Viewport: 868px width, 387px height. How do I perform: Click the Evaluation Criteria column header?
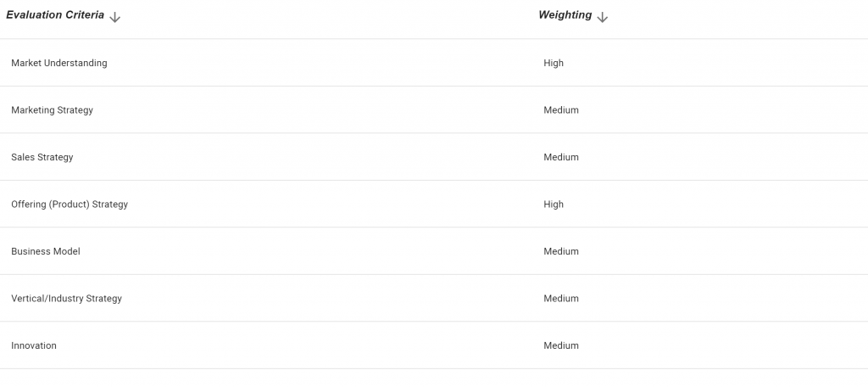pos(55,15)
